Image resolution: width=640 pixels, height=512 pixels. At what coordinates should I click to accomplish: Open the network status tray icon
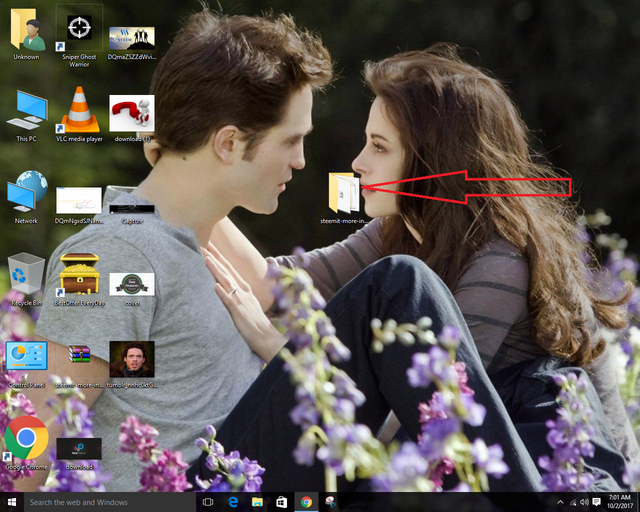[x=573, y=502]
